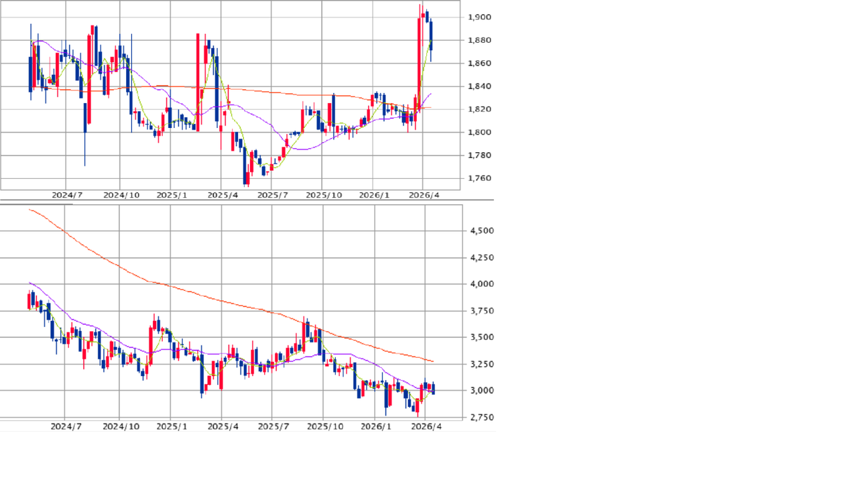
Task: Select the latest candle on lower chart
Action: [434, 388]
